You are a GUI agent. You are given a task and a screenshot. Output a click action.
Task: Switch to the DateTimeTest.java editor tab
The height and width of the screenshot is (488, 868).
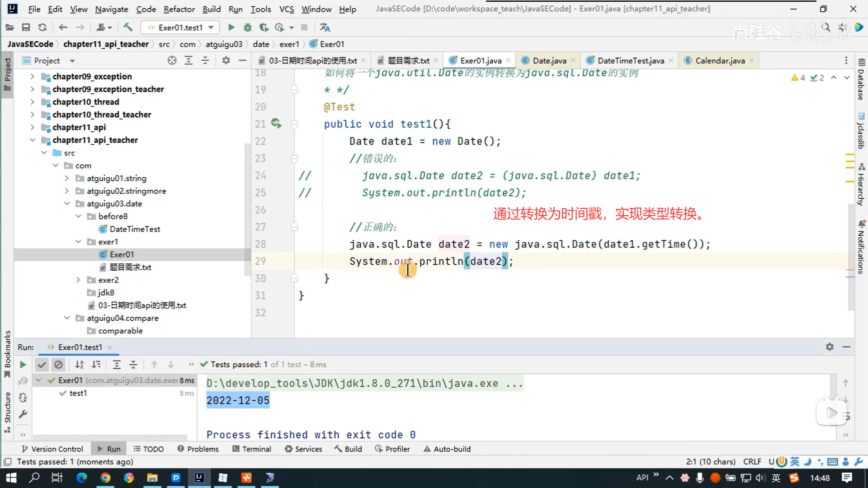[x=630, y=61]
